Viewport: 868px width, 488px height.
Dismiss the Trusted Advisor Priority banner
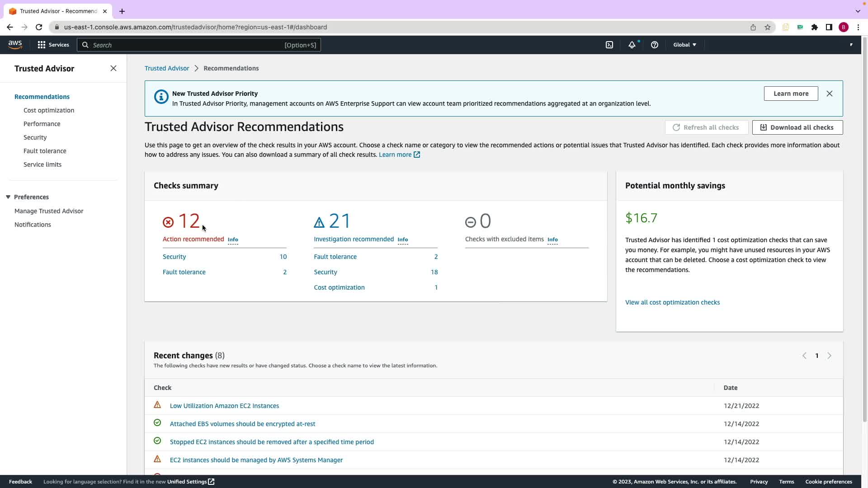[x=829, y=94]
